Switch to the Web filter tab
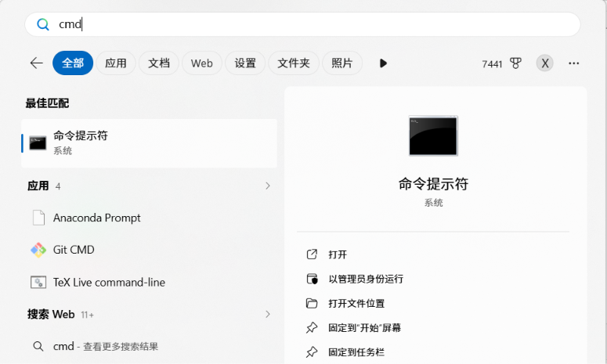This screenshot has width=607, height=364. [x=202, y=63]
